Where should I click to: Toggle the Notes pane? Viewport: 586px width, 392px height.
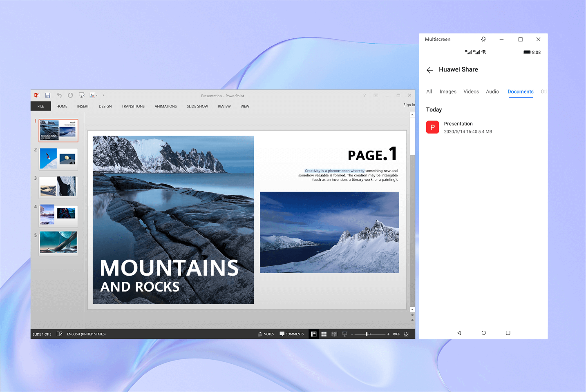(266, 334)
